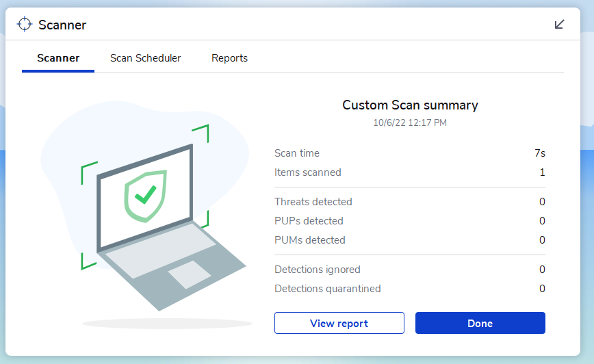
Task: Click the Detections quarantined label
Action: pos(328,289)
